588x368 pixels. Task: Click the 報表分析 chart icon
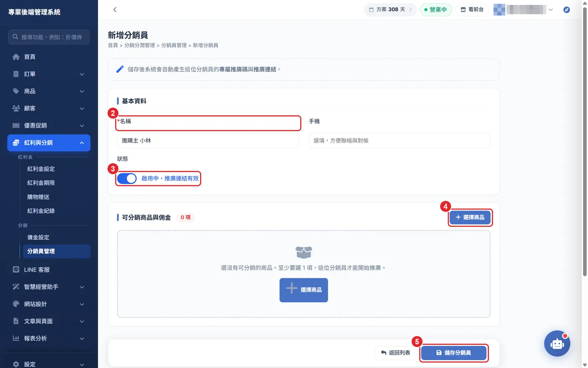point(16,338)
